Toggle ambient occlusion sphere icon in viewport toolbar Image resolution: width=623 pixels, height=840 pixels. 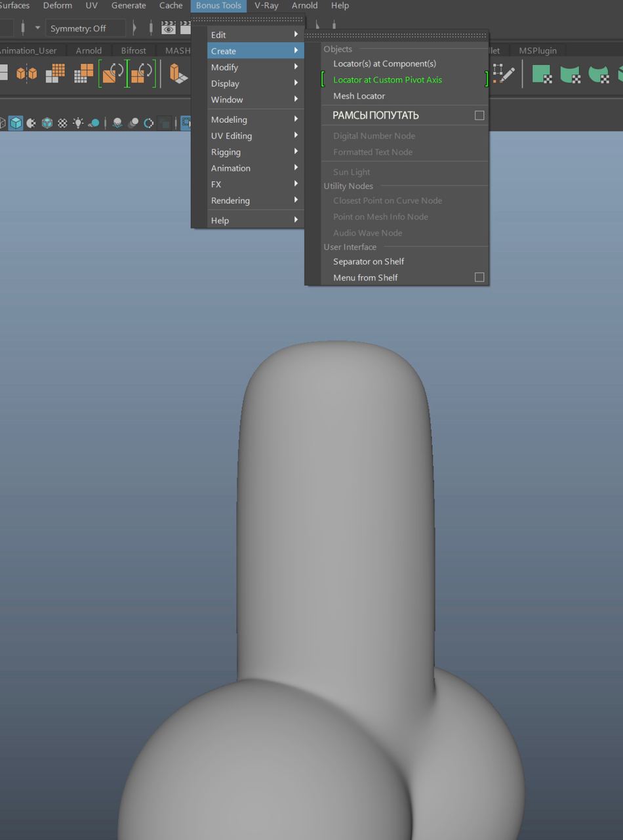[117, 123]
